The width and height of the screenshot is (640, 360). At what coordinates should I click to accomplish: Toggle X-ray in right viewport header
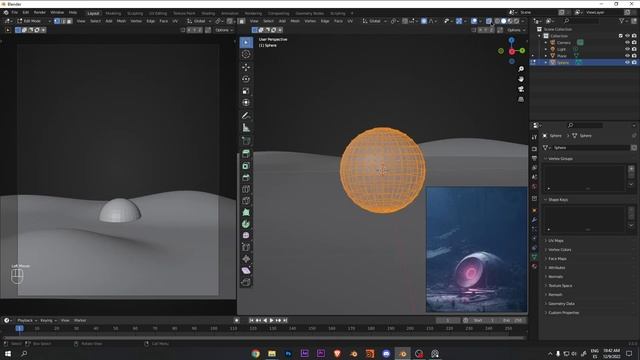[x=489, y=21]
